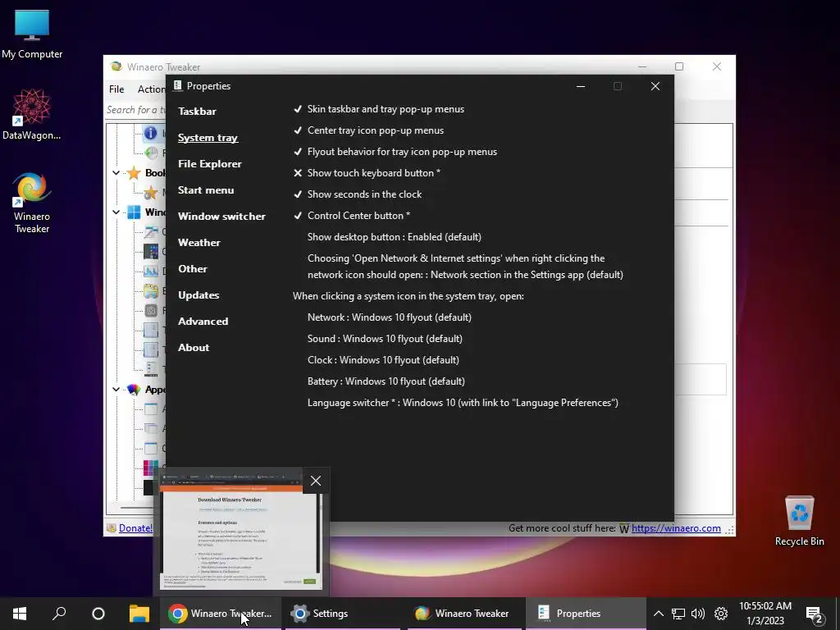Open taskbar clock and date
This screenshot has width=840, height=630.
[x=765, y=614]
